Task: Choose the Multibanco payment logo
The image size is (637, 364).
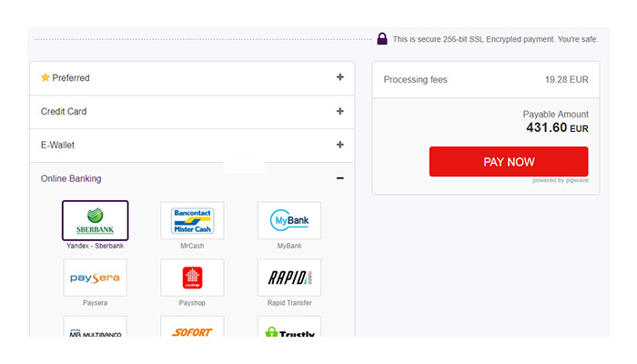Action: 96,328
